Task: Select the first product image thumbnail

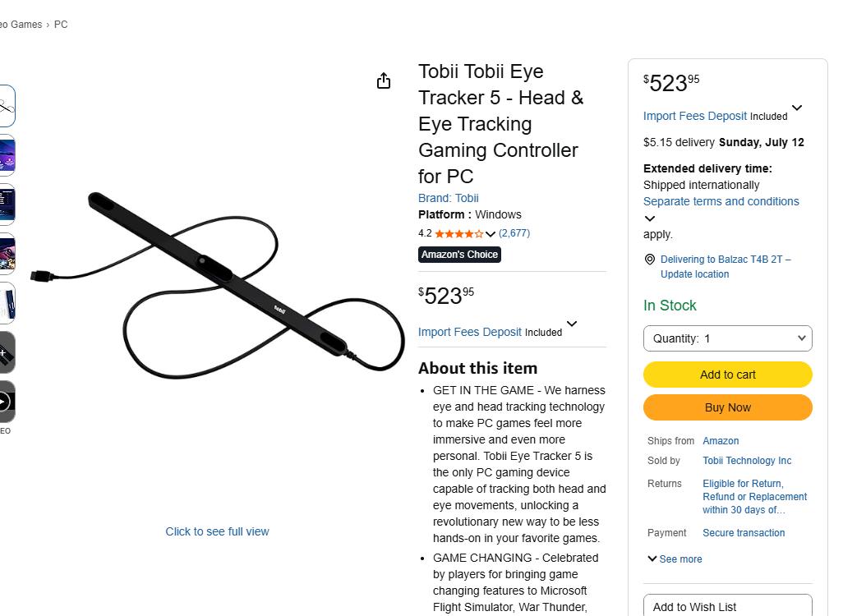Action: click(7, 106)
